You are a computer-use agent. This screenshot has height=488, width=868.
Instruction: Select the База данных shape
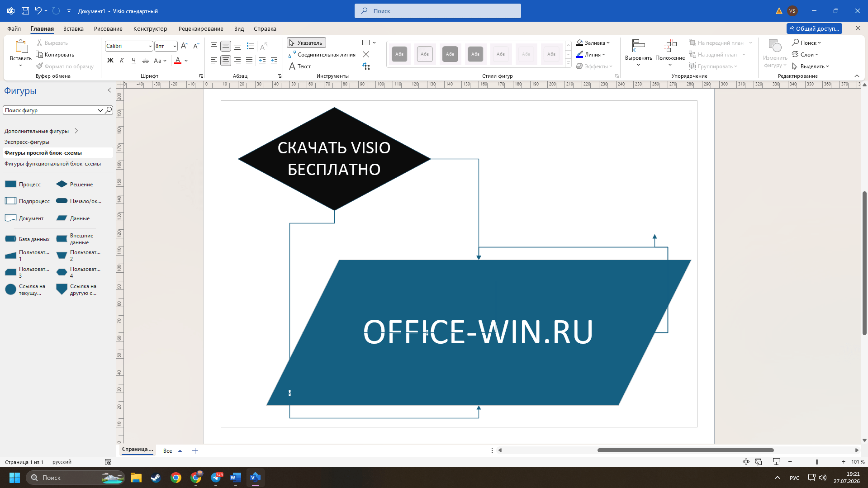click(27, 239)
